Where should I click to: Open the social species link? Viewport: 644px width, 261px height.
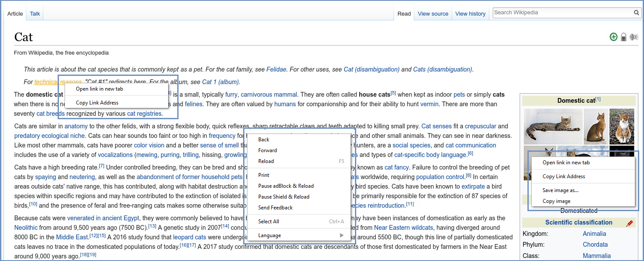tap(412, 145)
